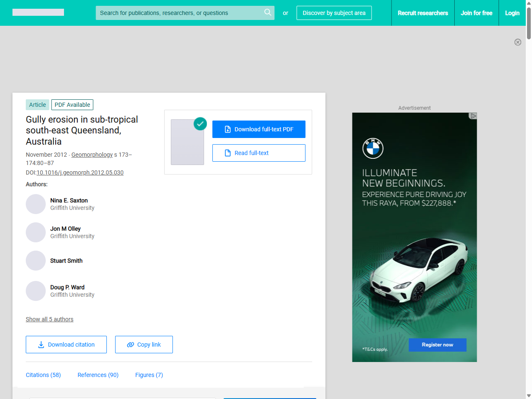
Task: Close the top banner ad
Action: click(517, 42)
